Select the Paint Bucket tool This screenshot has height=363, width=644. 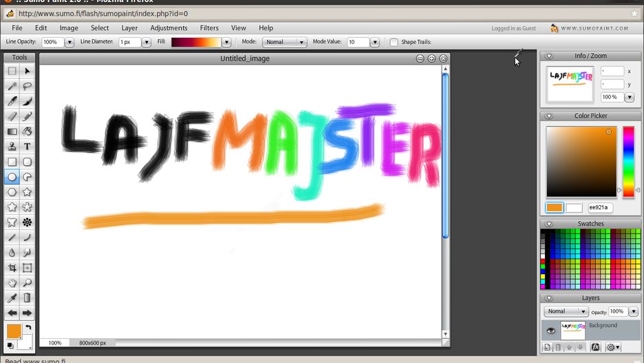(27, 132)
